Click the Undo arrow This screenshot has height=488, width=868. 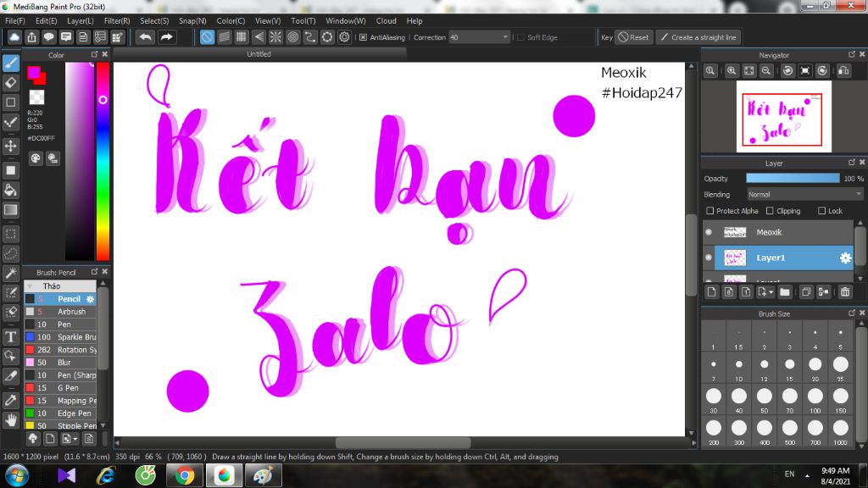click(x=146, y=37)
